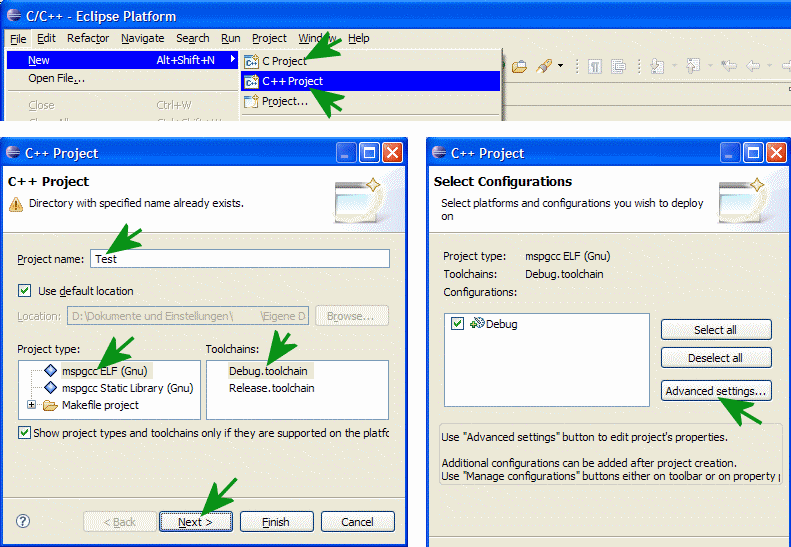Click the C Project menu item icon
Image resolution: width=791 pixels, height=547 pixels.
pyautogui.click(x=251, y=62)
